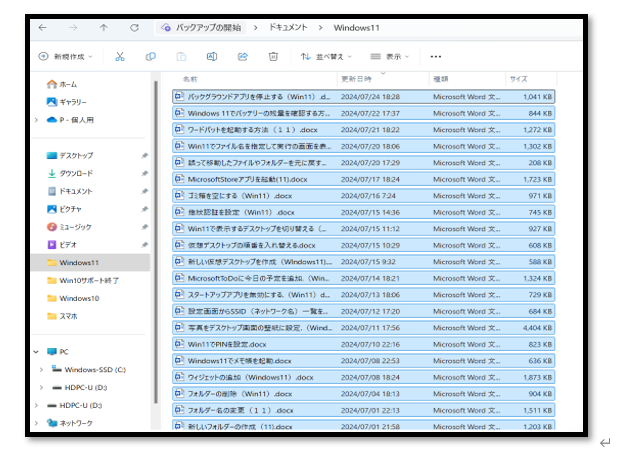Click Word icon of フォルダー名の変更（１１）.docx
This screenshot has height=456, width=617.
pos(179,410)
